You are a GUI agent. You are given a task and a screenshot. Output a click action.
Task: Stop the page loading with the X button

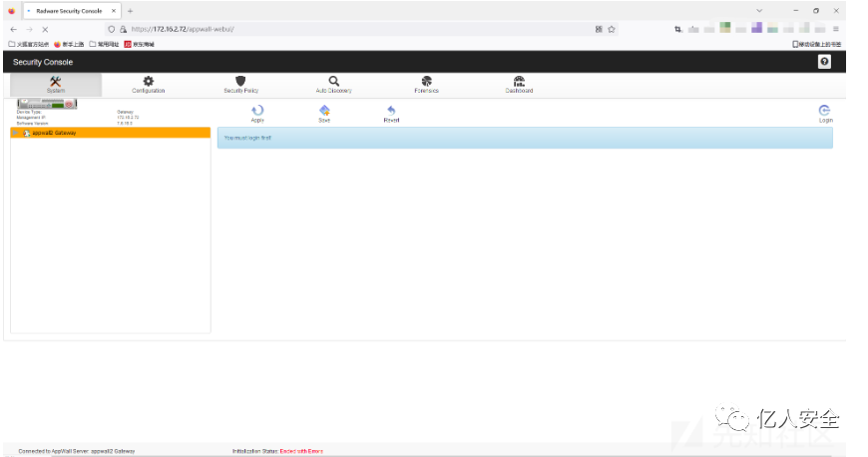point(45,29)
